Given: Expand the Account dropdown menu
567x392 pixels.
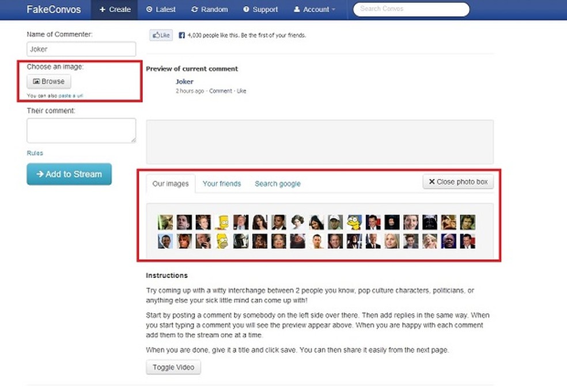Looking at the screenshot, I should point(314,9).
